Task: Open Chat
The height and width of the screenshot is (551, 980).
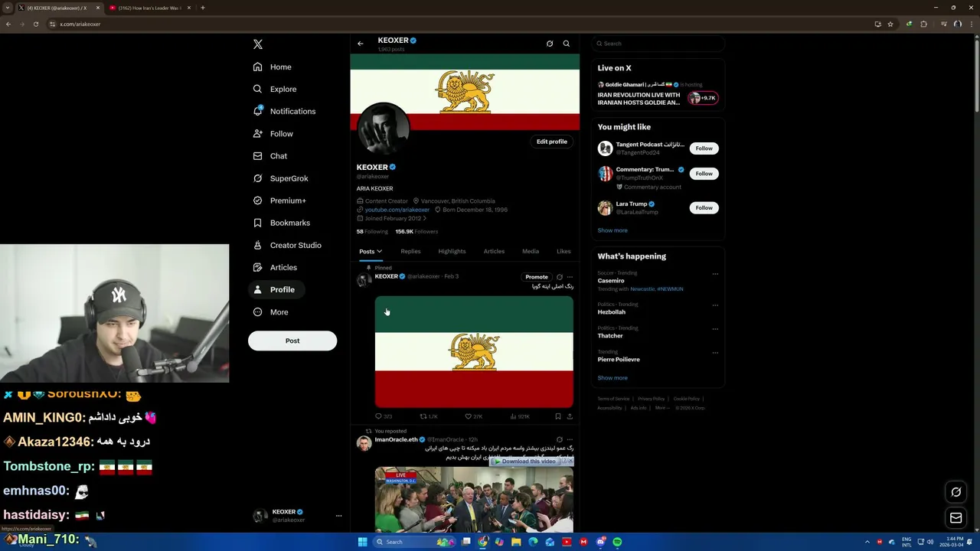Action: click(x=270, y=156)
